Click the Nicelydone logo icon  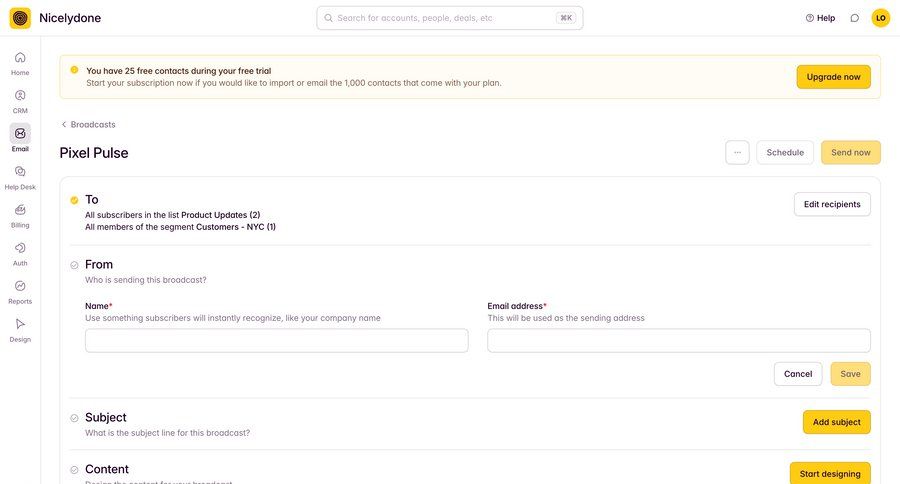(20, 18)
